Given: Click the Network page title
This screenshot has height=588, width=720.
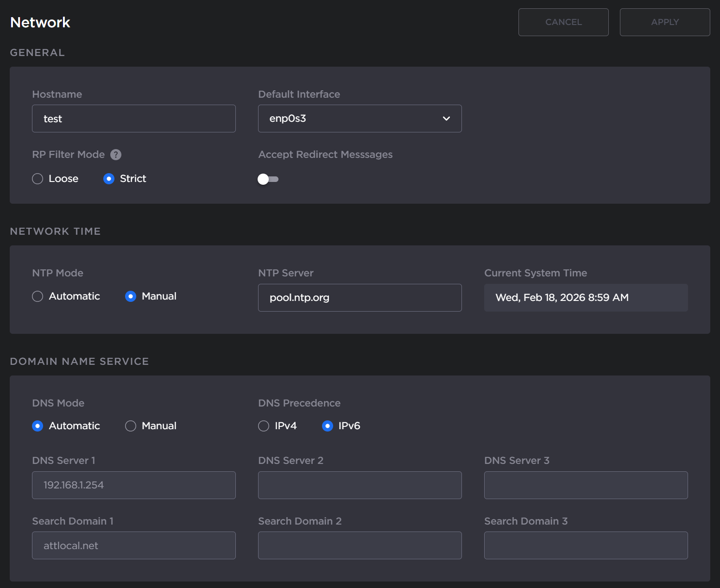Looking at the screenshot, I should tap(40, 22).
